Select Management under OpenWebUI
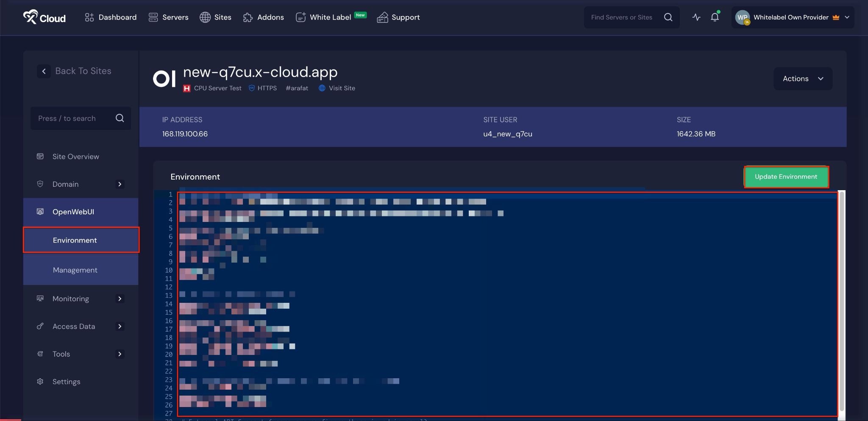The image size is (868, 421). 75,270
